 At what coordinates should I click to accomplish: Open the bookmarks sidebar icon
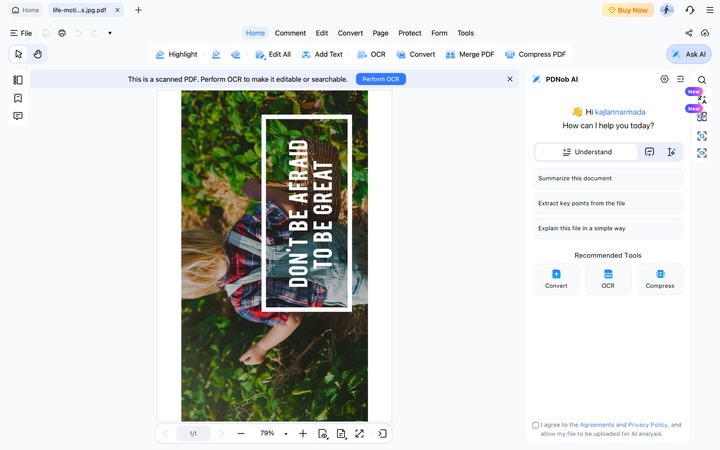(18, 98)
